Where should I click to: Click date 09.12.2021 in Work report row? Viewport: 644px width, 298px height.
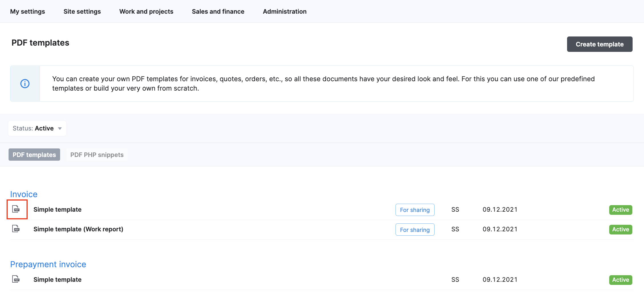click(x=500, y=229)
